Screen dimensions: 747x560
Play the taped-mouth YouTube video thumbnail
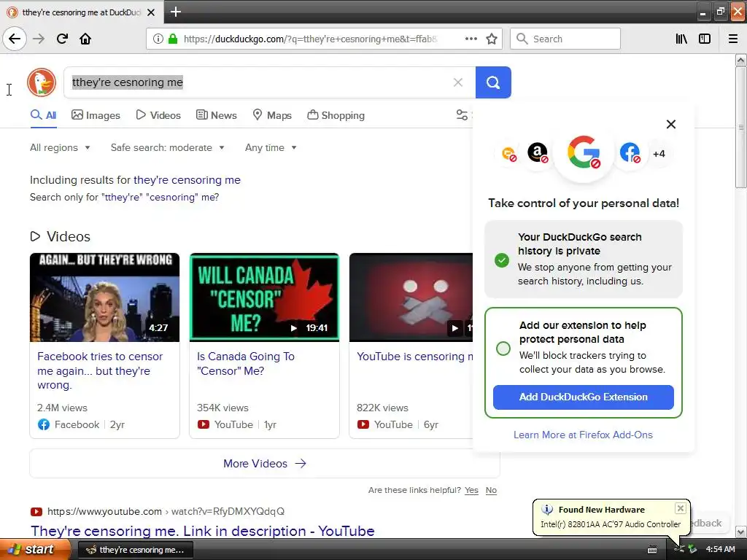[411, 297]
